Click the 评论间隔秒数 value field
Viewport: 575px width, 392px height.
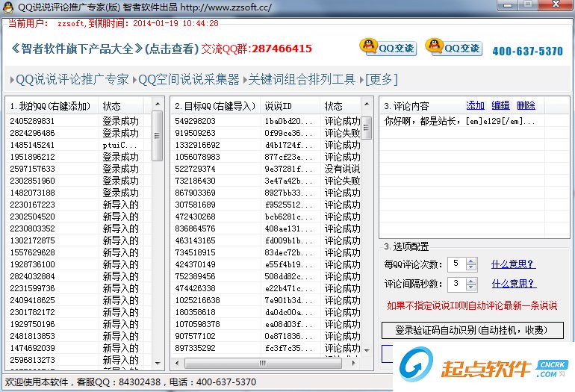coord(457,284)
